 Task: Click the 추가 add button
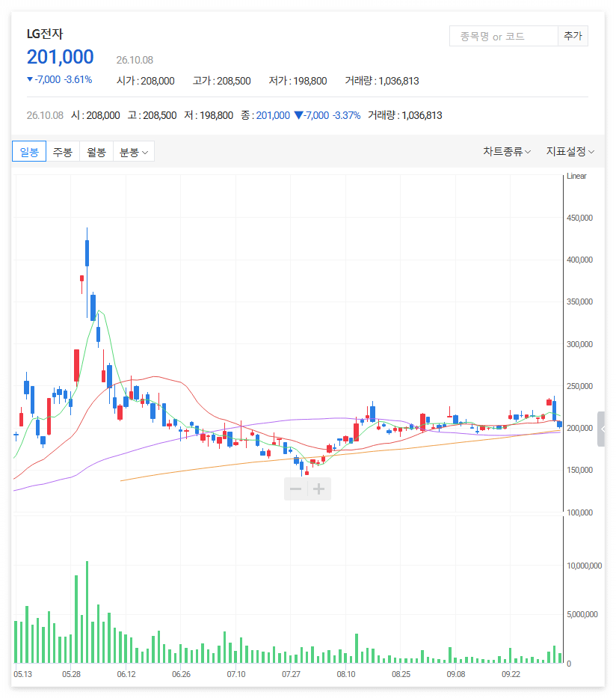coord(573,36)
